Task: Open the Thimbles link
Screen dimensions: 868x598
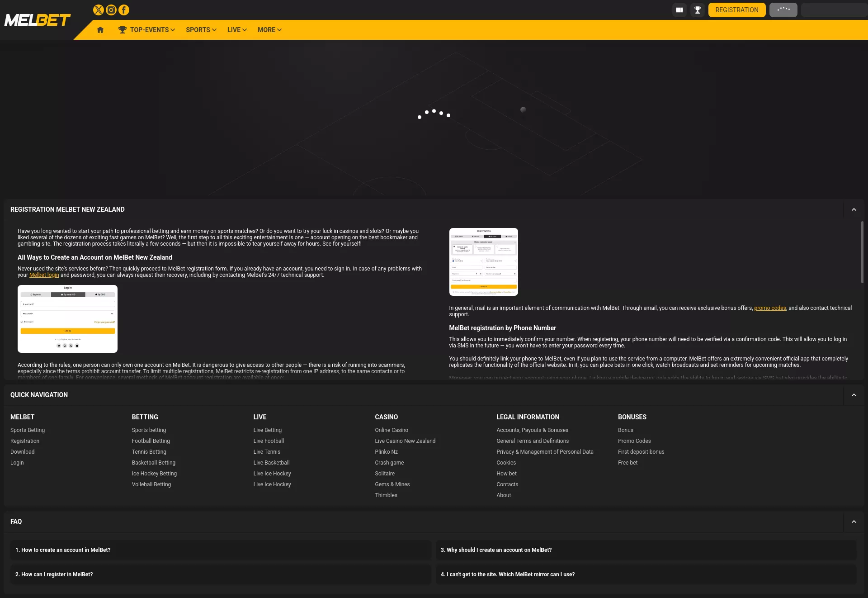Action: 386,495
